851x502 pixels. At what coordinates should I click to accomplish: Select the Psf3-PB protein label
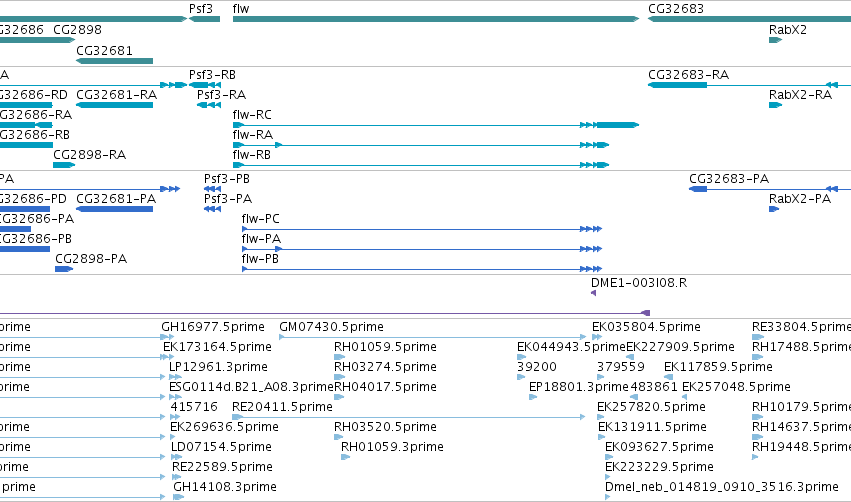pyautogui.click(x=227, y=179)
